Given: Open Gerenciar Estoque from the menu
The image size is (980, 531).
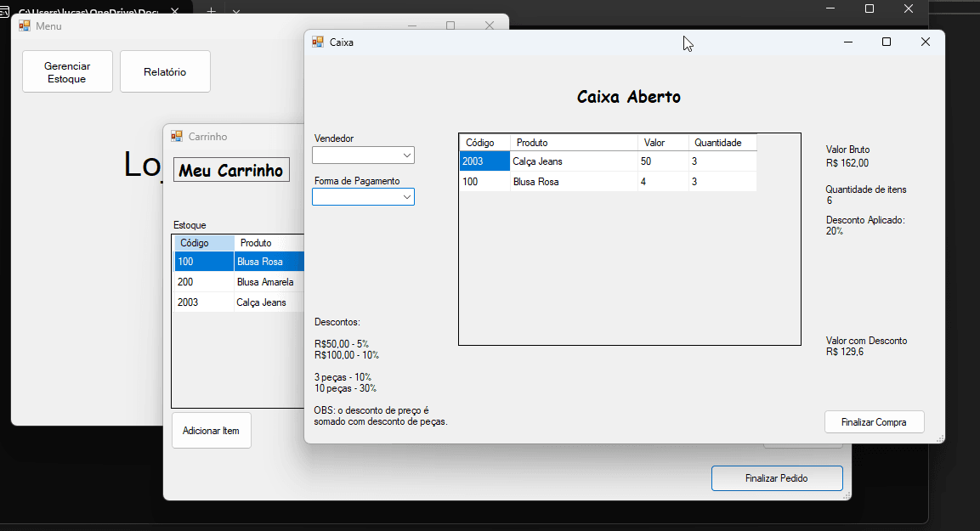Looking at the screenshot, I should pos(67,72).
